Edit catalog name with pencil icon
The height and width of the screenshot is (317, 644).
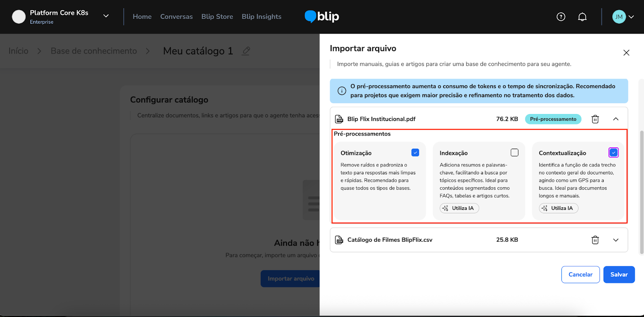pyautogui.click(x=246, y=51)
